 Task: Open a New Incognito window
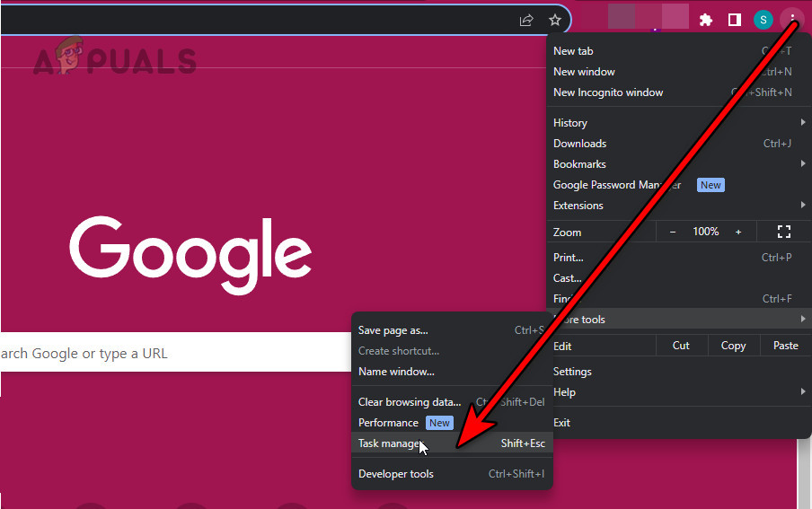point(679,92)
